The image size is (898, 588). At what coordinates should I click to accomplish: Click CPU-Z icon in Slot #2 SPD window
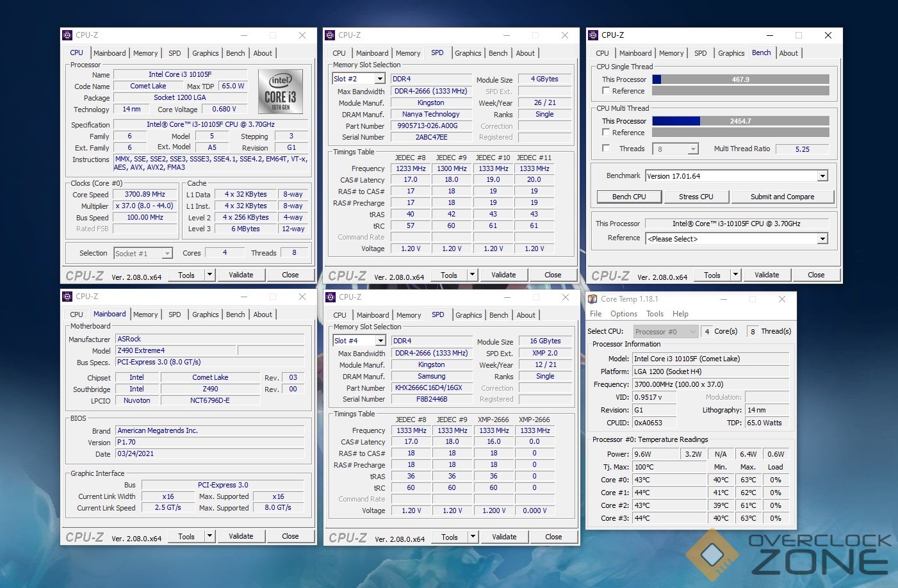[330, 35]
